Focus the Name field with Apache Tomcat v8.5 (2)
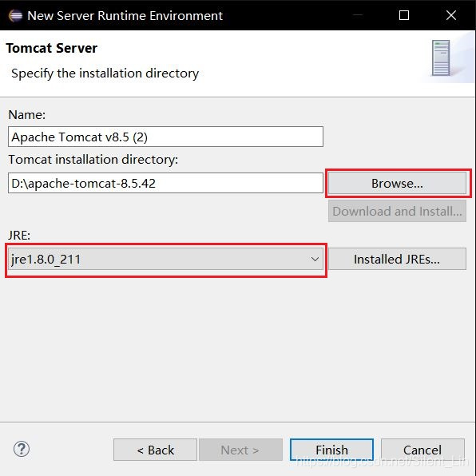 tap(166, 137)
